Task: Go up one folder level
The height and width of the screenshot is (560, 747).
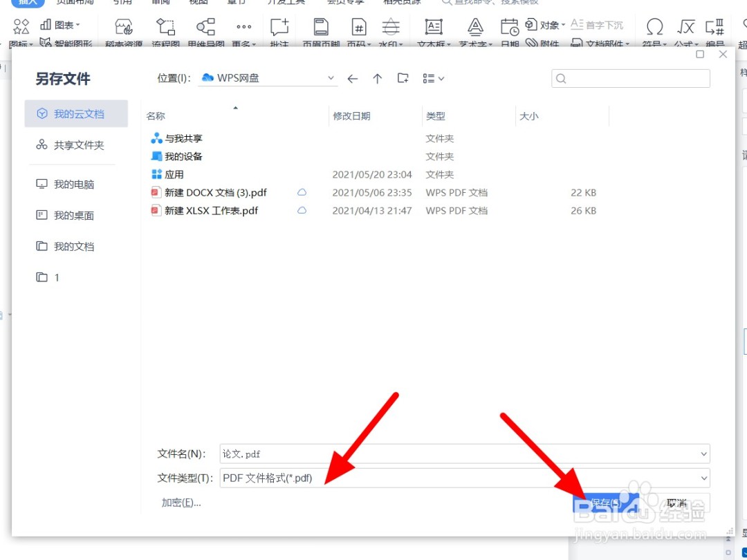Action: [378, 79]
